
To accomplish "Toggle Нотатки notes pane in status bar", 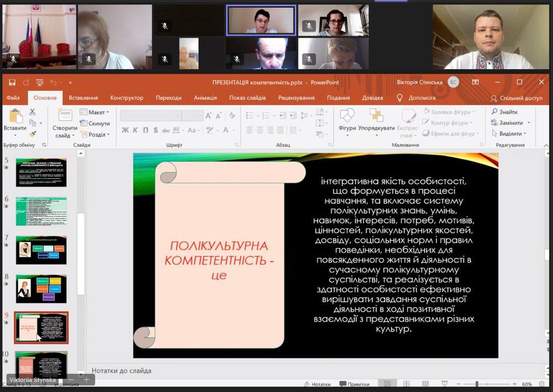I will [317, 384].
